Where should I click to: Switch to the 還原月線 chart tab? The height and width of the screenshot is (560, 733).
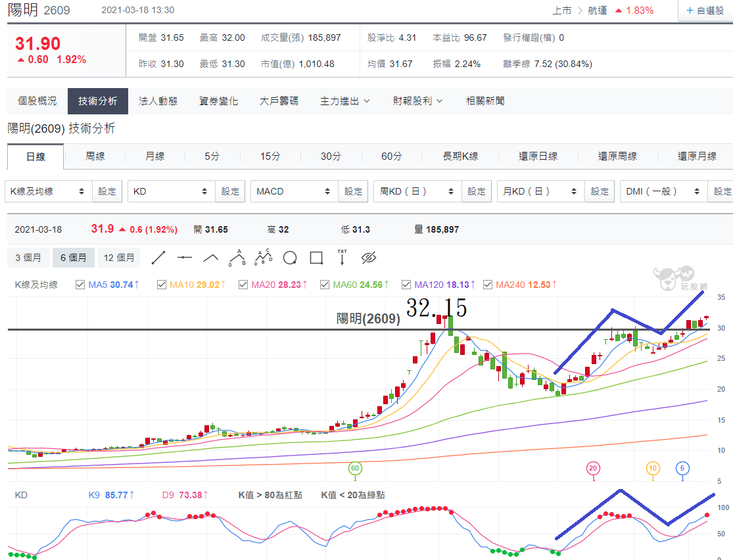[697, 156]
